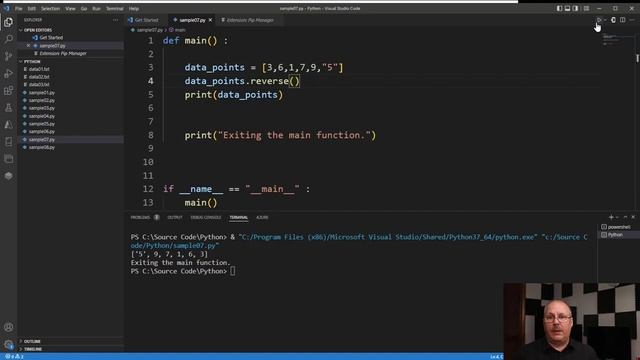640x360 pixels.
Task: Open the File menu
Action: pos(19,9)
